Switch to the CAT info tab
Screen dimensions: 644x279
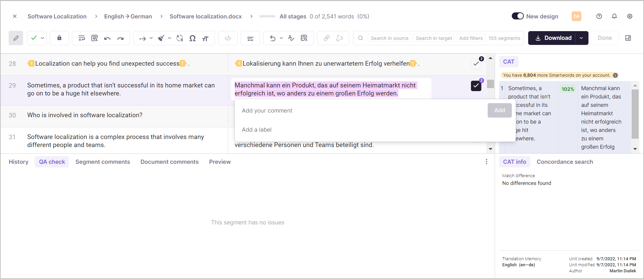(514, 162)
